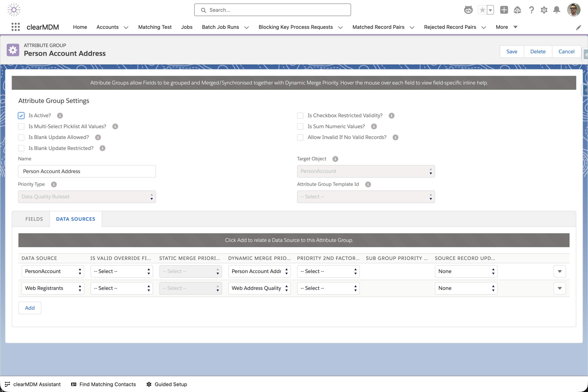This screenshot has height=392, width=588.
Task: Click the Delete button
Action: point(538,51)
